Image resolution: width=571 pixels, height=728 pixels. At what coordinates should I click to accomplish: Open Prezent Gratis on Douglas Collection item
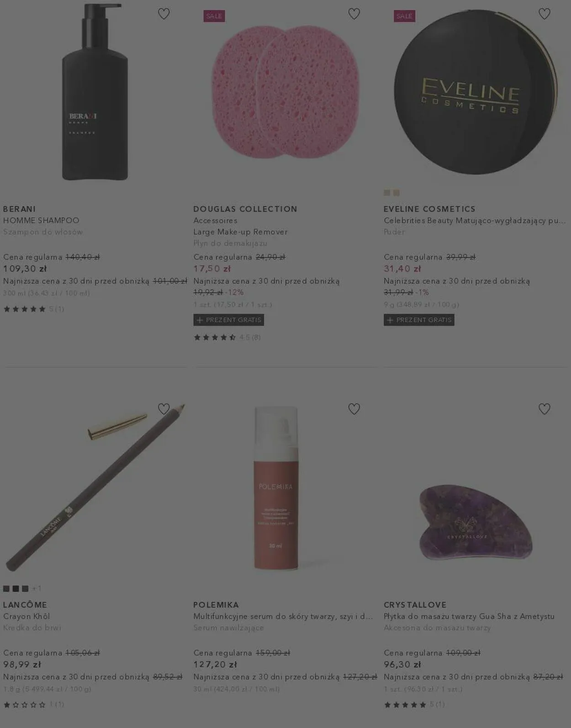point(229,320)
